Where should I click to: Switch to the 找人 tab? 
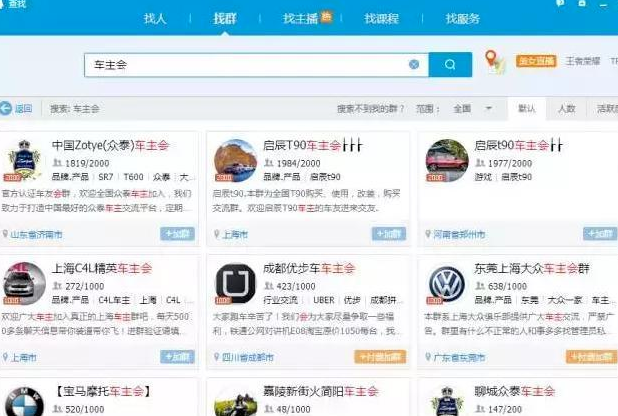pos(155,18)
